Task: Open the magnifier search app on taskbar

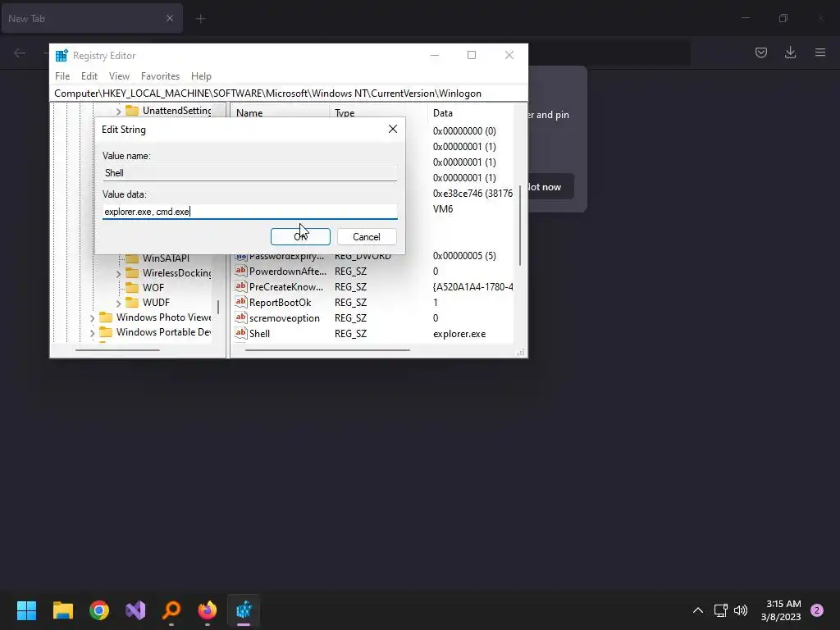Action: [x=171, y=610]
